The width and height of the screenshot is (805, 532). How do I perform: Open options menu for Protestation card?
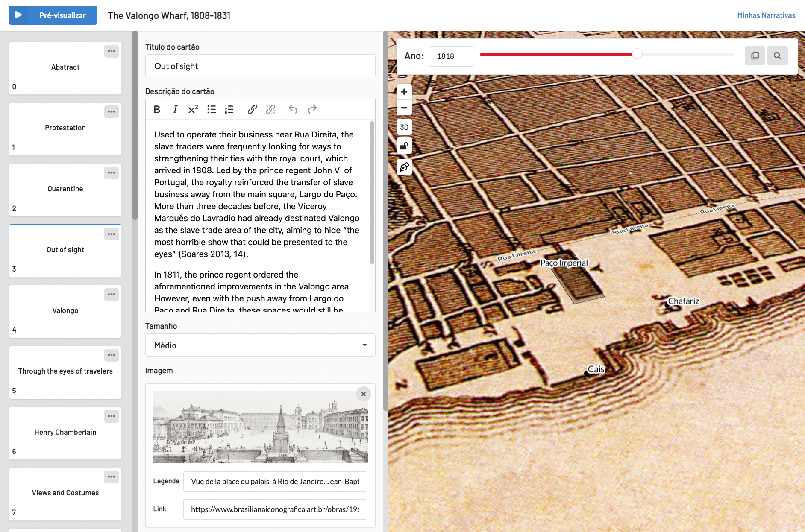pos(112,112)
